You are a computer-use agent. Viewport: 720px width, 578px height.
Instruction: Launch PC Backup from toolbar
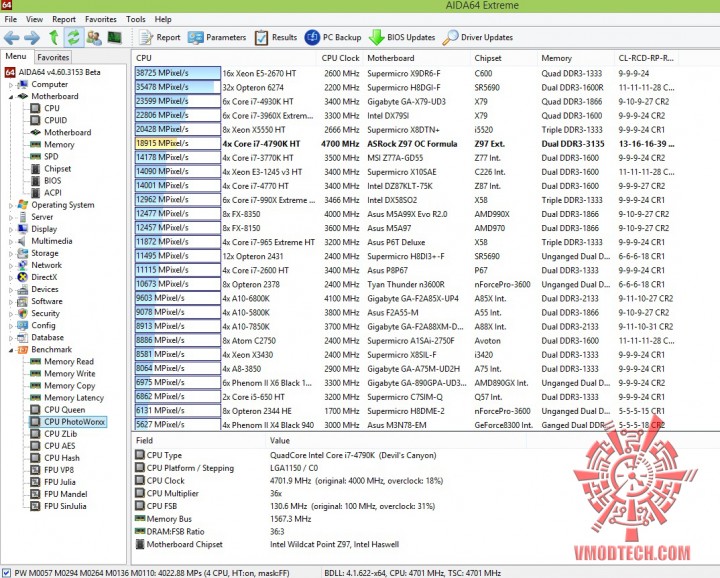[x=333, y=38]
